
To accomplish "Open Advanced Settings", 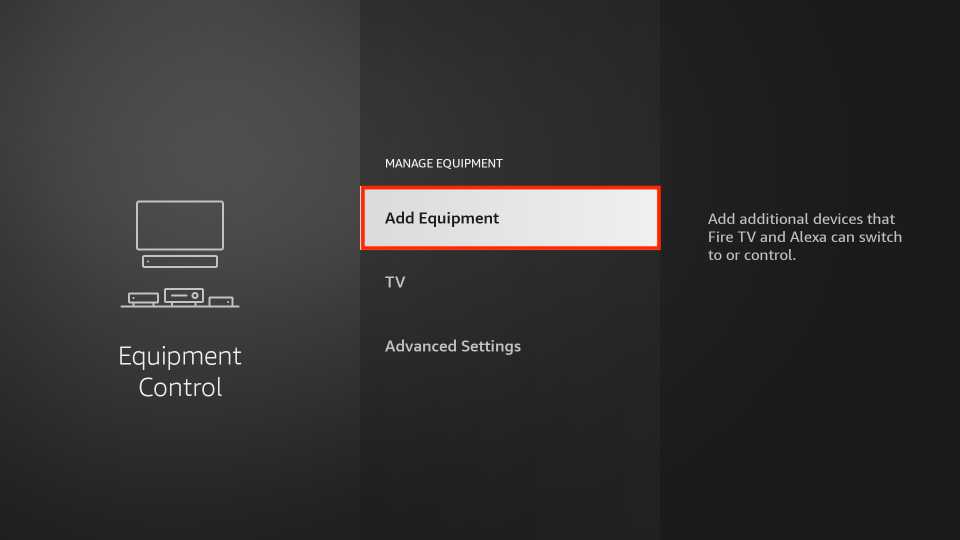I will [x=510, y=346].
